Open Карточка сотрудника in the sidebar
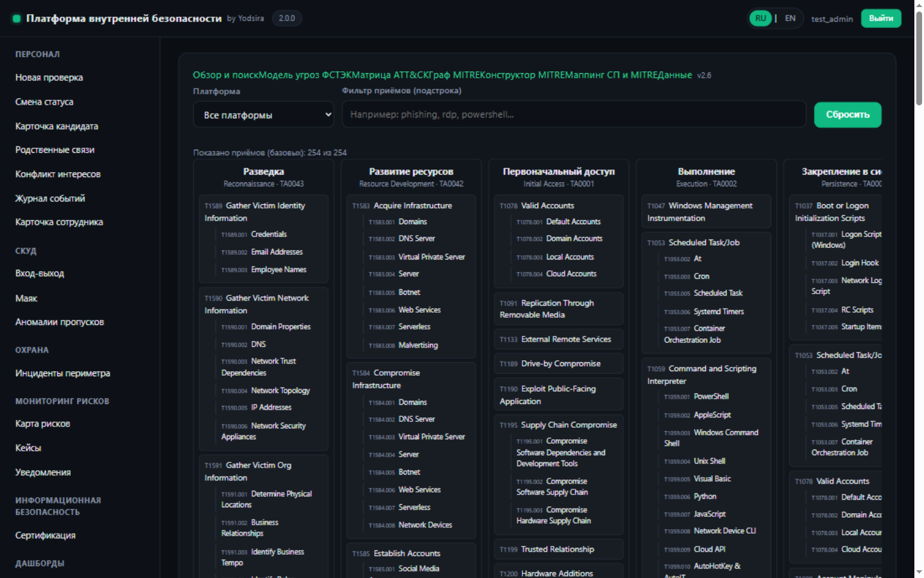This screenshot has width=924, height=578. 59,222
